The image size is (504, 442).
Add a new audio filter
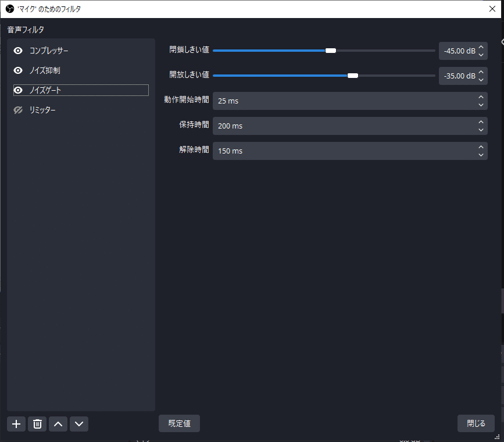(x=16, y=424)
